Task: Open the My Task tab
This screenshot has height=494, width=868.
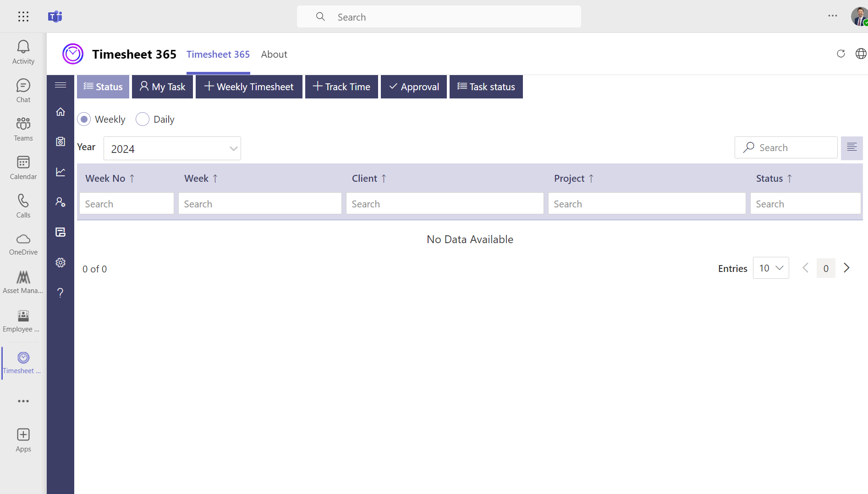Action: coord(162,87)
